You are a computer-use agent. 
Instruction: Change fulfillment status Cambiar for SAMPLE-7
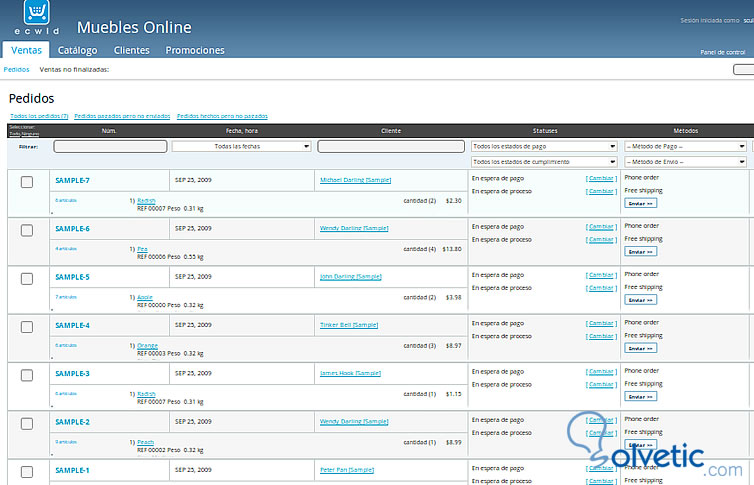601,191
